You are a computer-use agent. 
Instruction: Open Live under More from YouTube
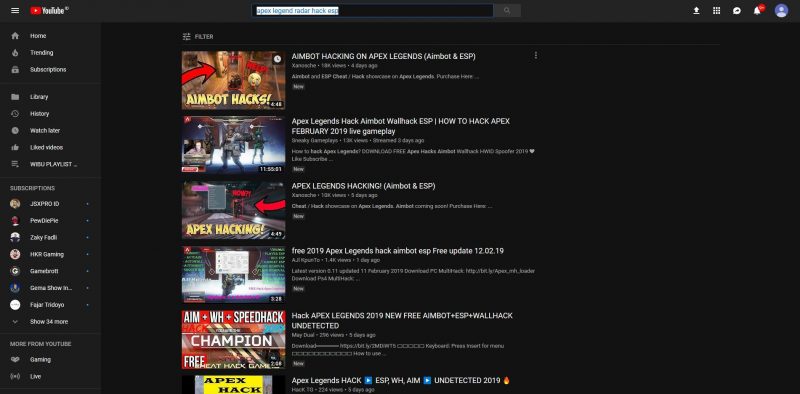tap(51, 376)
